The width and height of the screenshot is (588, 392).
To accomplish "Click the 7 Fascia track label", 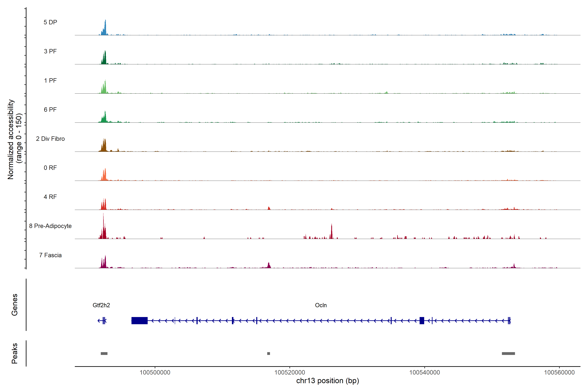I will (x=50, y=255).
